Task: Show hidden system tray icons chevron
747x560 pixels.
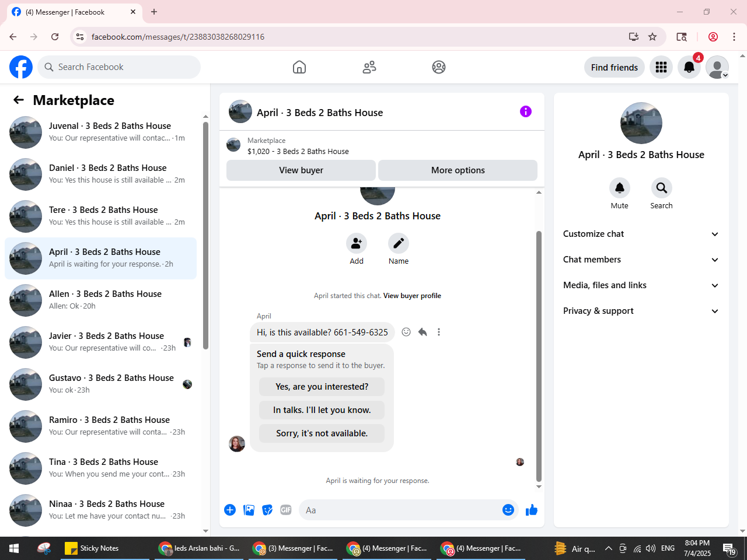Action: click(608, 548)
